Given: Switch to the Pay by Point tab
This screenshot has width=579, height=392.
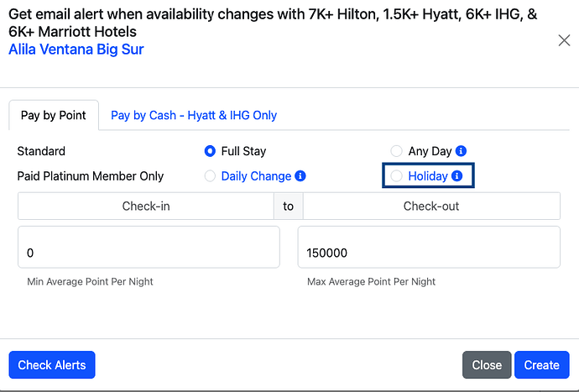Looking at the screenshot, I should 54,115.
